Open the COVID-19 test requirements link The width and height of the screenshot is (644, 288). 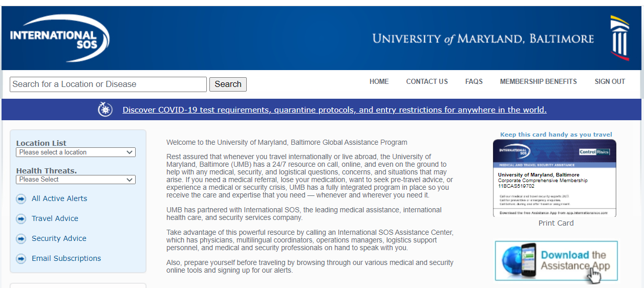click(x=334, y=110)
